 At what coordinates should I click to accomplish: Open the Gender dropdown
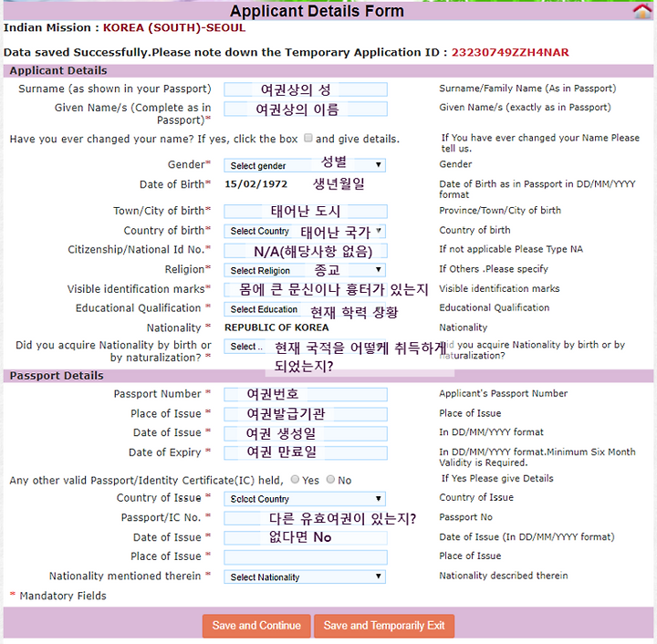tap(305, 165)
